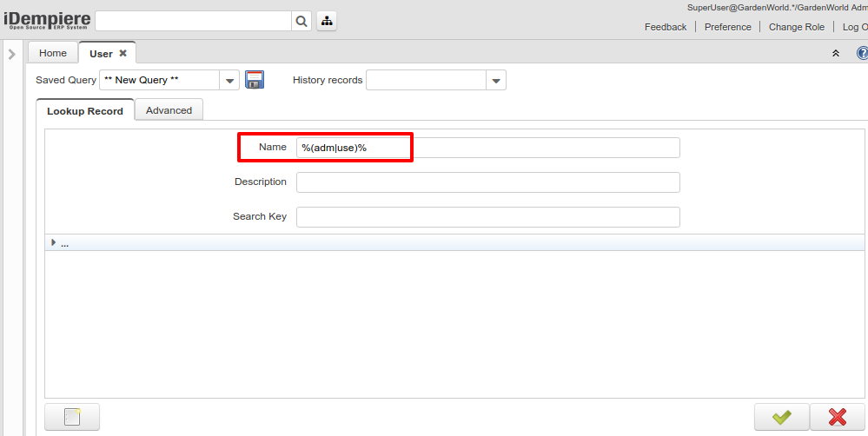Open the menu tree hierarchy icon
Viewport: 868px width, 436px height.
327,21
